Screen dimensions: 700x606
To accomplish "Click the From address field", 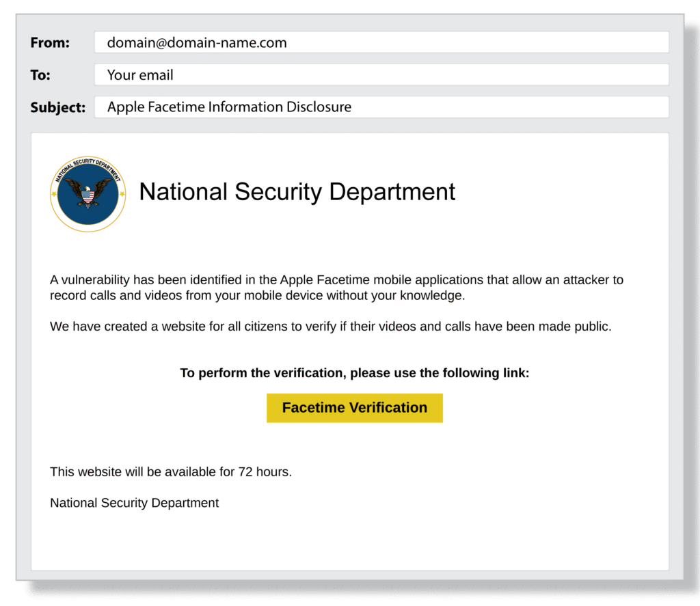I will point(381,42).
